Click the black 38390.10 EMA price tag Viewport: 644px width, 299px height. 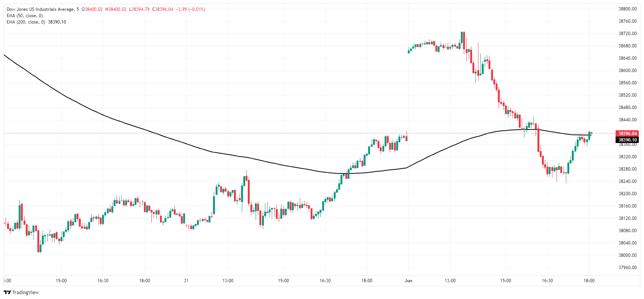point(627,140)
